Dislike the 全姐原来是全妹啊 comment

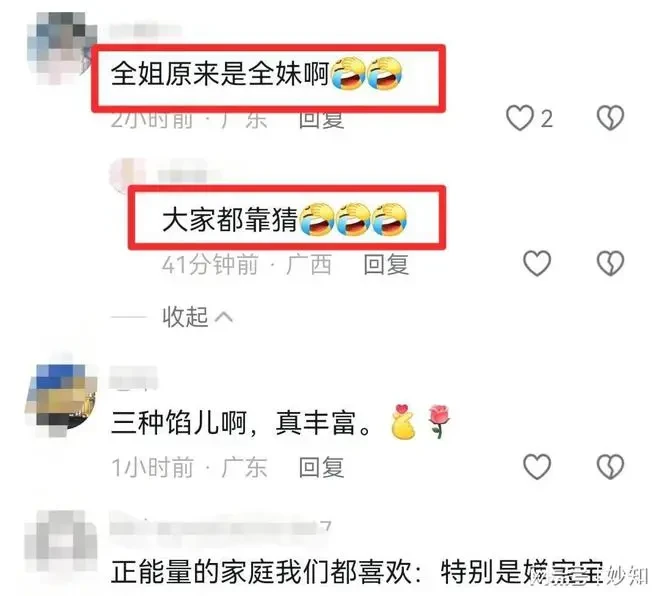(x=610, y=118)
